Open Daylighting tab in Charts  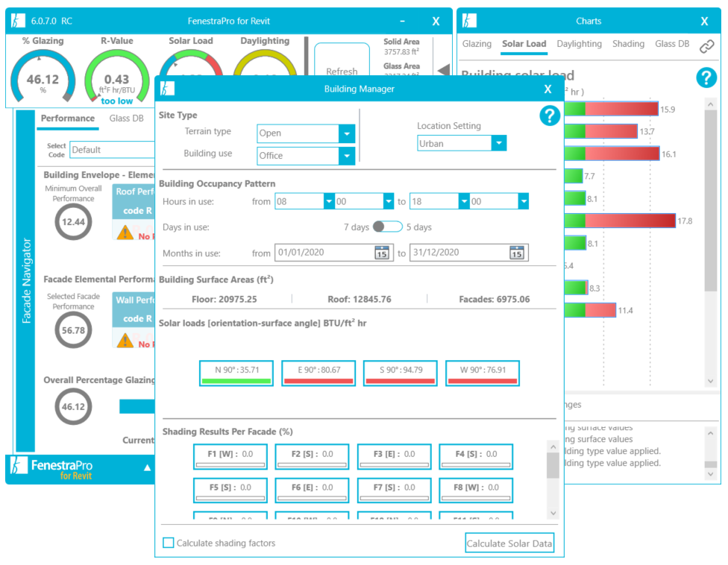579,43
